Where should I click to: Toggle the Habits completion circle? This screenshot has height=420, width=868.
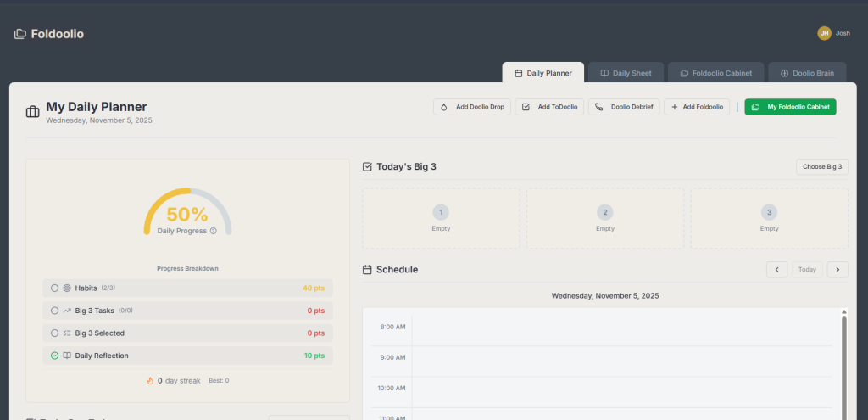point(54,288)
